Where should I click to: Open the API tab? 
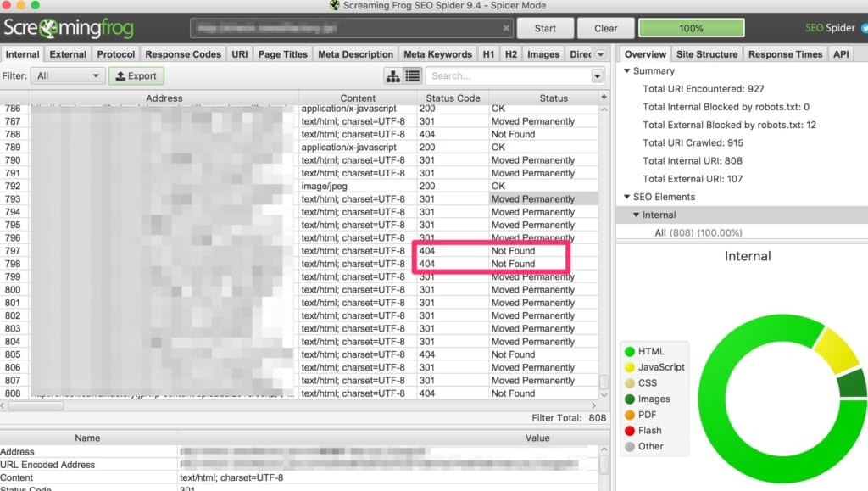(x=841, y=54)
